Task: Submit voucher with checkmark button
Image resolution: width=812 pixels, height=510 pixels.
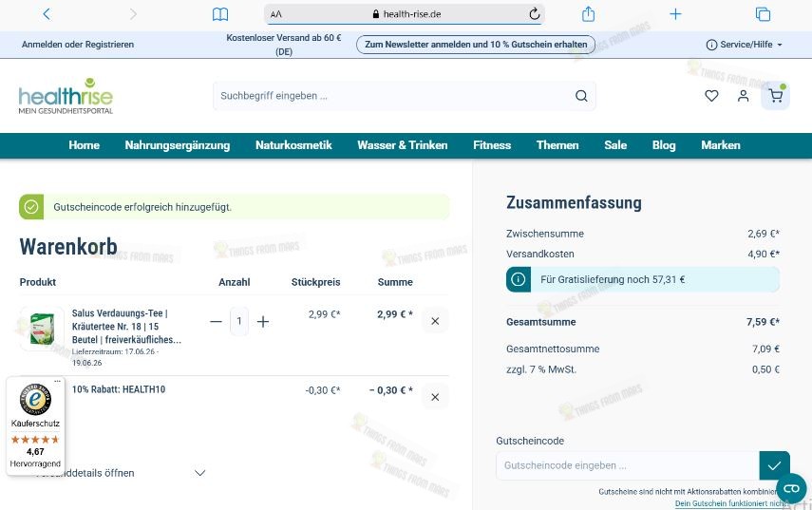Action: click(x=774, y=465)
